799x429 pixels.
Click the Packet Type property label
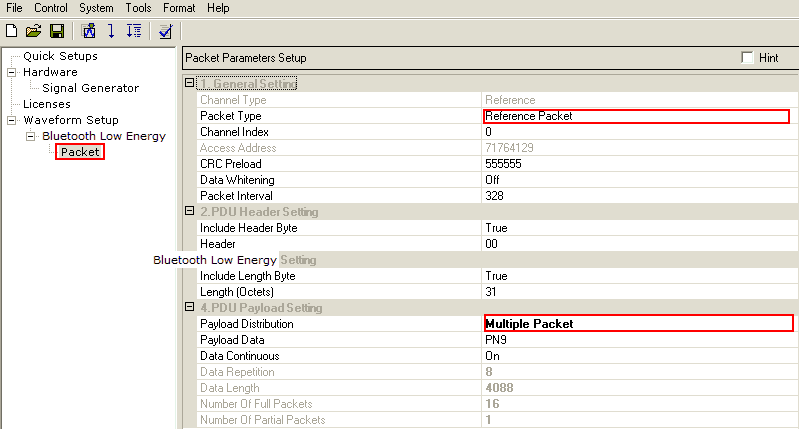pos(230,116)
